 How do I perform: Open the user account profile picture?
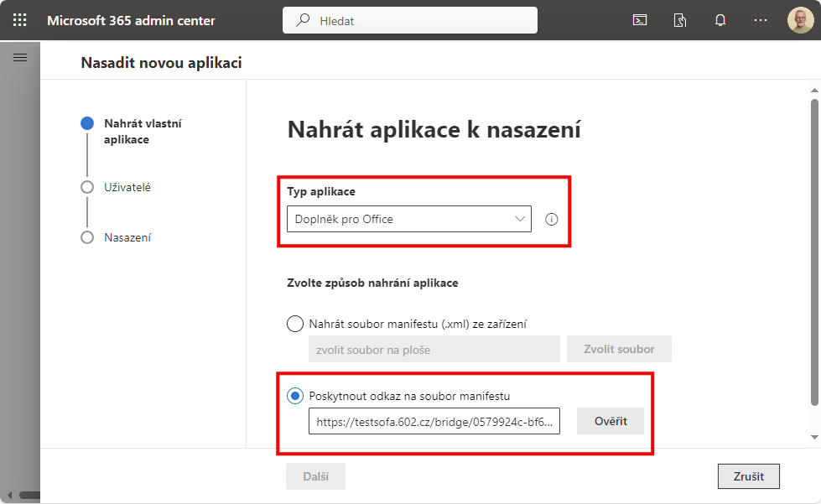pyautogui.click(x=801, y=20)
